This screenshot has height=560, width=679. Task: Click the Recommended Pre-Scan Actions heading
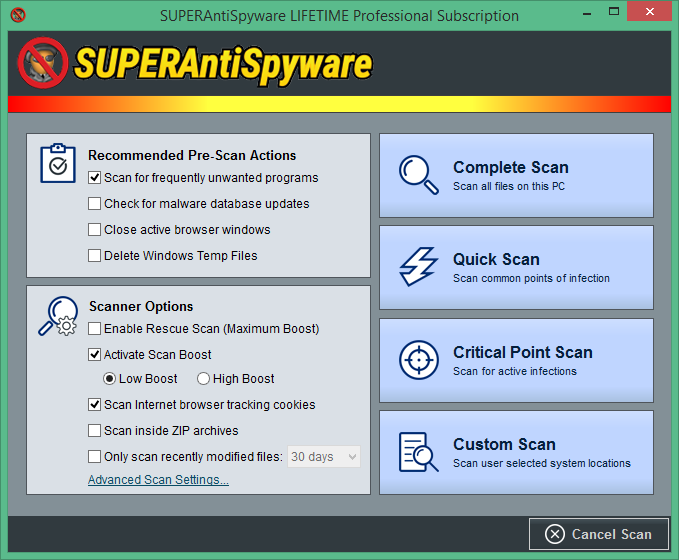coord(192,155)
